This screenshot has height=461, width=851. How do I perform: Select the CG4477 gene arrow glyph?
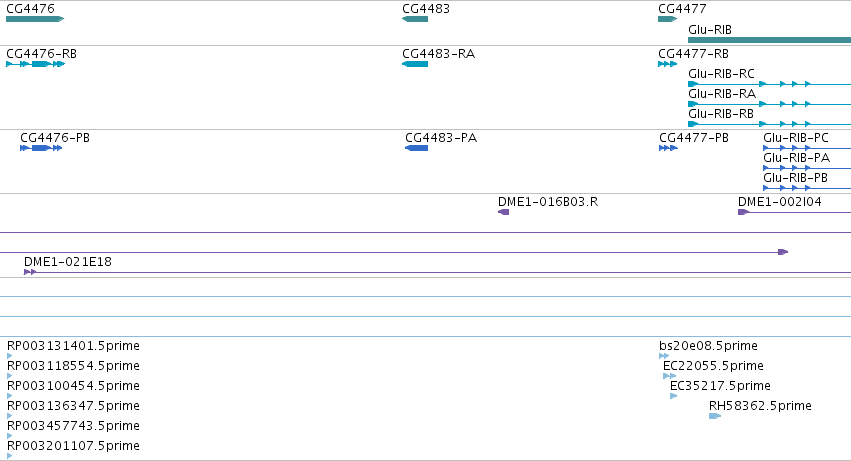[x=668, y=19]
